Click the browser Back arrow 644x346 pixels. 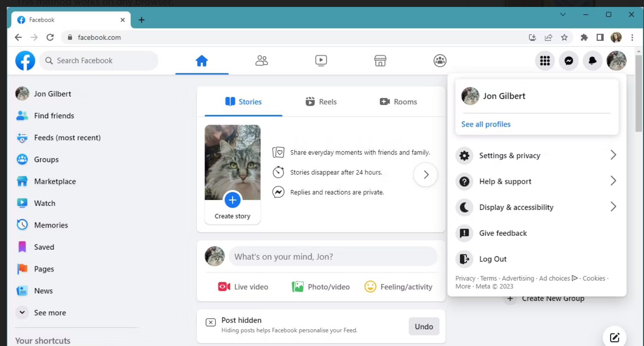pos(18,37)
